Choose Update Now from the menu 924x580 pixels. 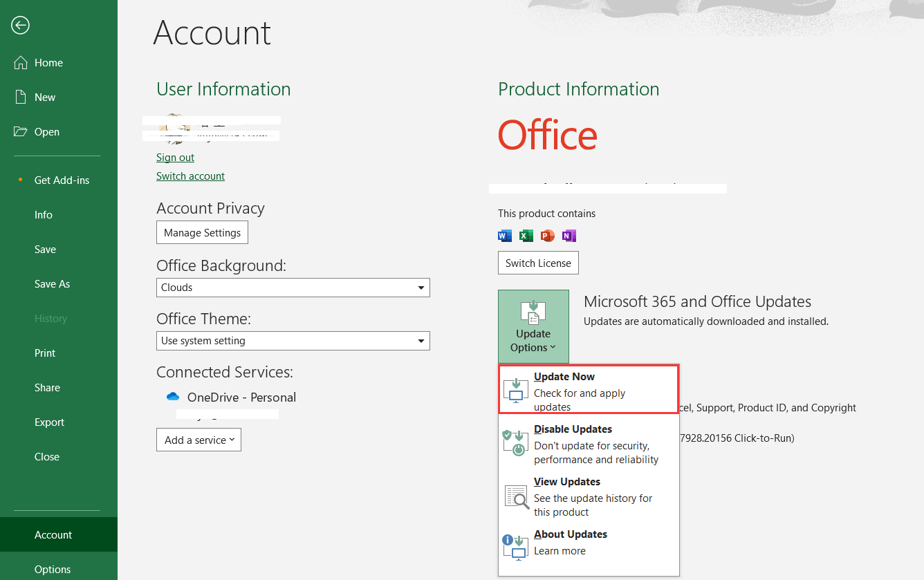pos(588,390)
